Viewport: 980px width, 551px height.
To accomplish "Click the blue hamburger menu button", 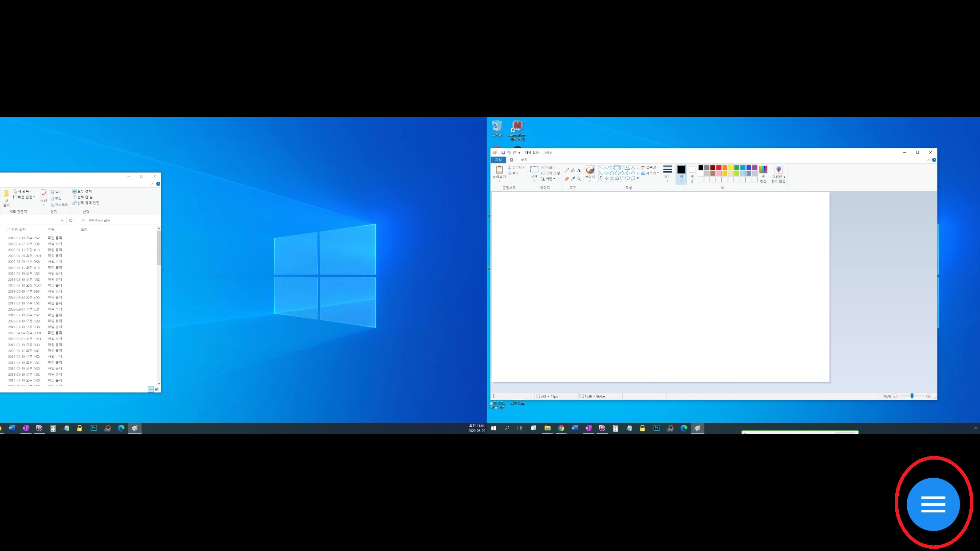I will (x=933, y=504).
